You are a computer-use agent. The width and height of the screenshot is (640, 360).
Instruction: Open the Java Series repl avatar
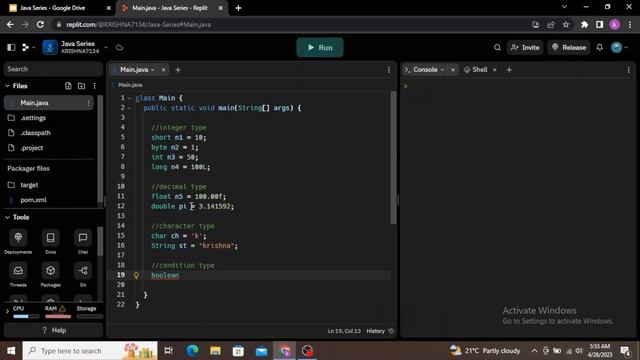50,47
